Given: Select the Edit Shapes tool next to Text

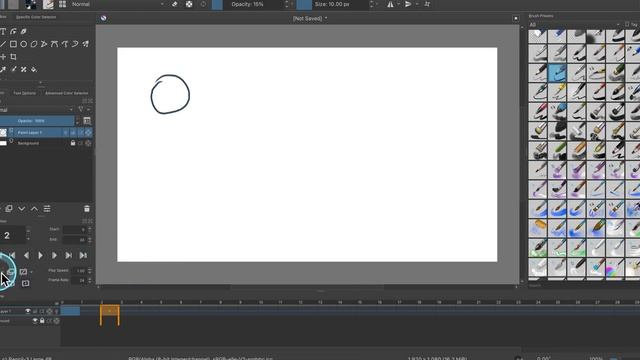Looking at the screenshot, I should tap(13, 31).
